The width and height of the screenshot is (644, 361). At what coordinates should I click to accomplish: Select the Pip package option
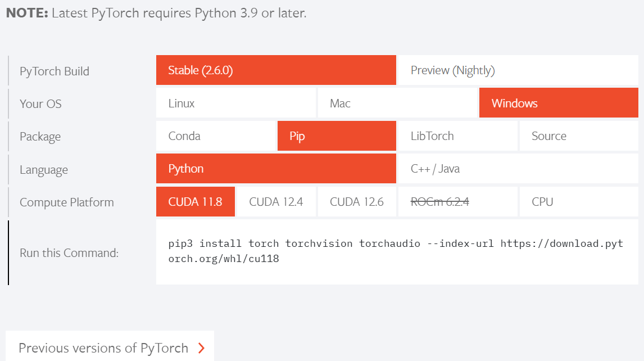tap(337, 136)
